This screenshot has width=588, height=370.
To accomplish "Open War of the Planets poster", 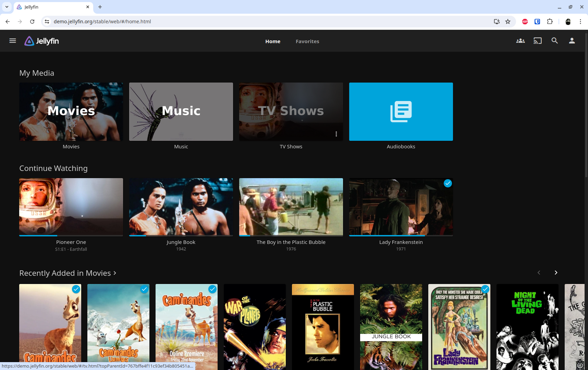I will coord(255,327).
